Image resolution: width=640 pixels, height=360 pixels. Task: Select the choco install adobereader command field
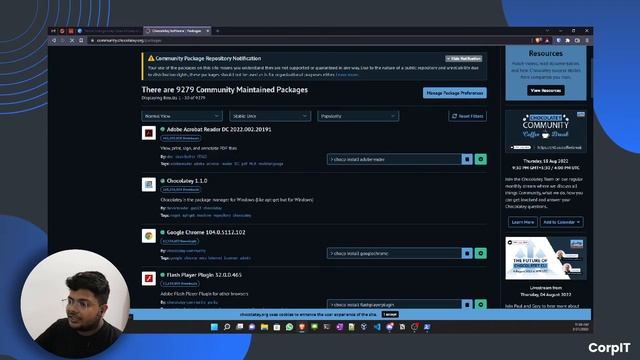[x=394, y=159]
